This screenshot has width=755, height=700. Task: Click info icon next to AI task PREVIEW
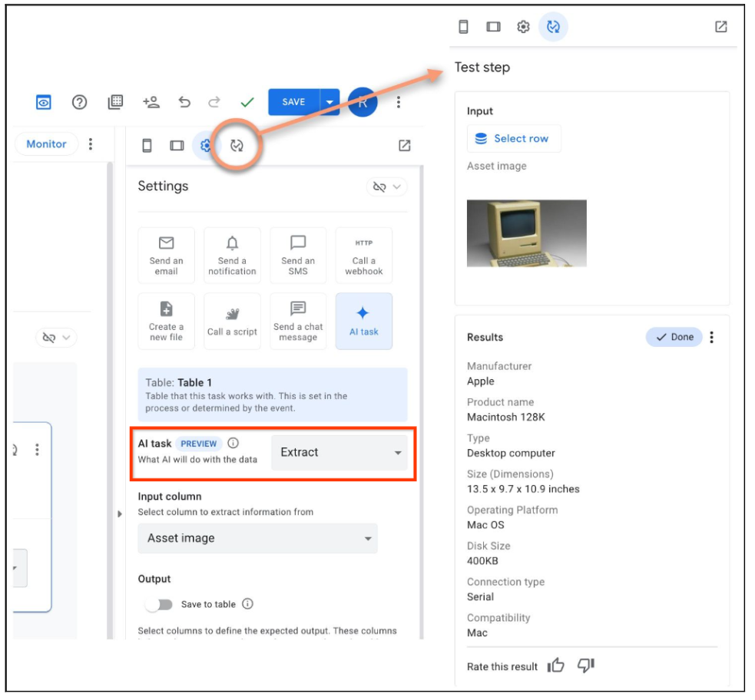click(233, 443)
